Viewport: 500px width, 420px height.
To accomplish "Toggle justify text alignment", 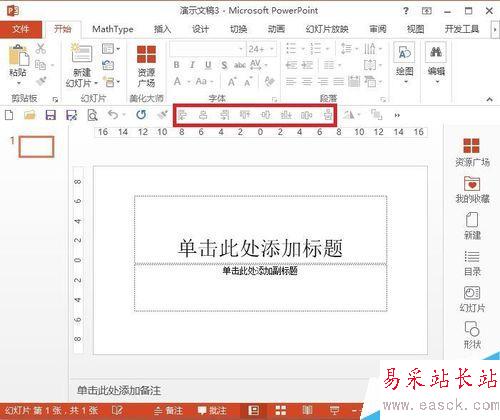I will click(x=338, y=81).
